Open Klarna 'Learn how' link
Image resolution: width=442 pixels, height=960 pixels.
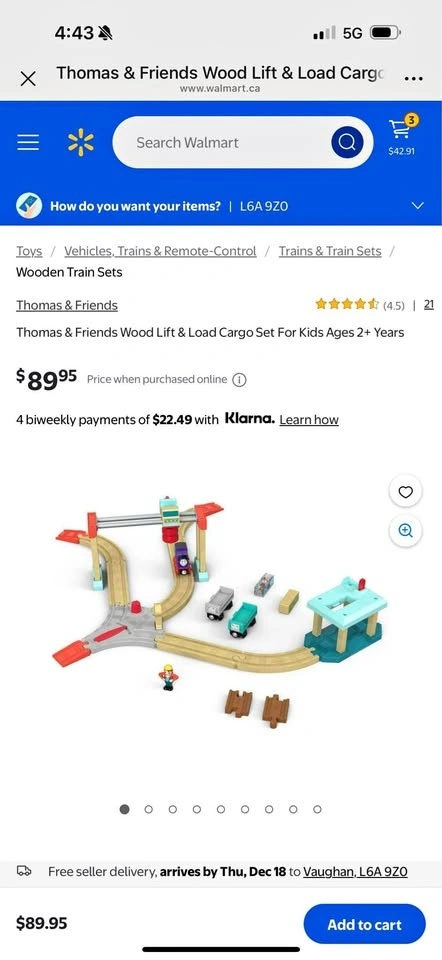coord(309,420)
